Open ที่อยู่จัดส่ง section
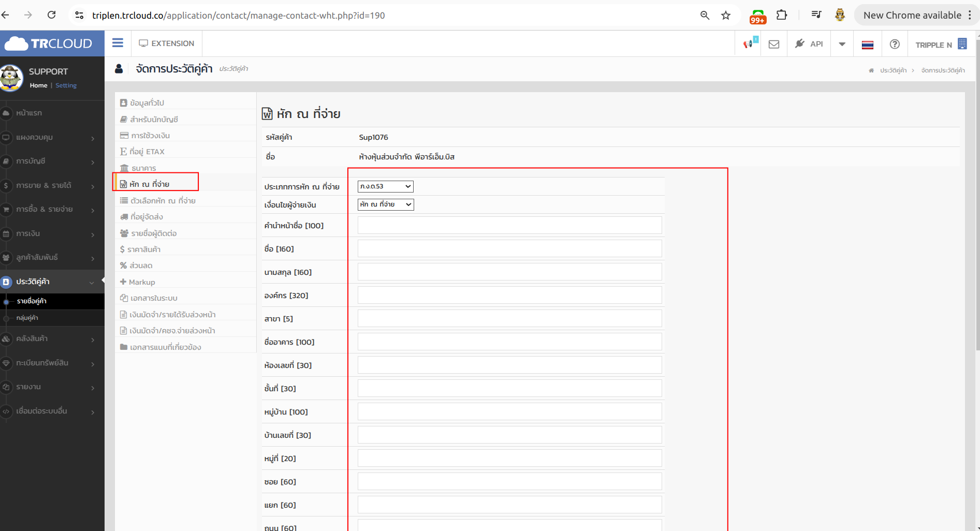This screenshot has height=531, width=980. 185,216
